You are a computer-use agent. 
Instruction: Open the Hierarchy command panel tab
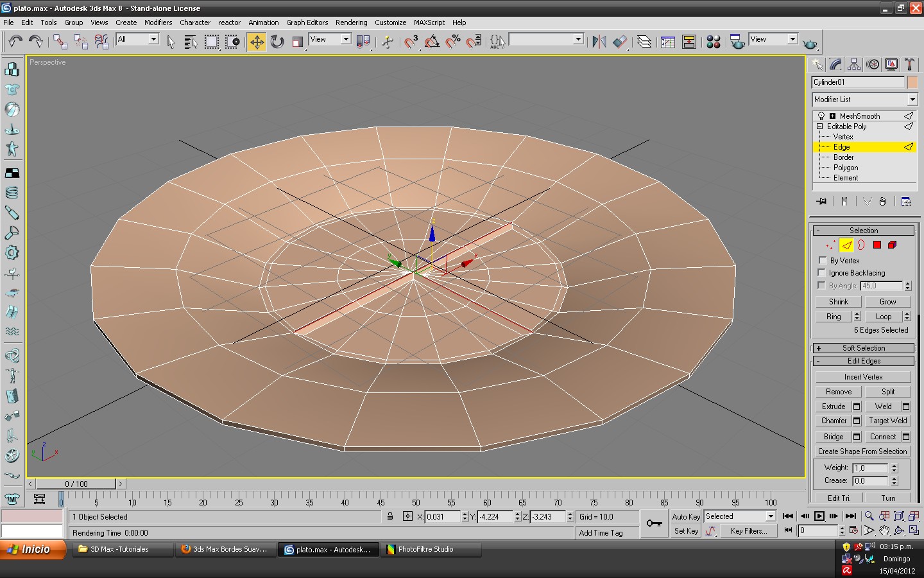click(854, 64)
